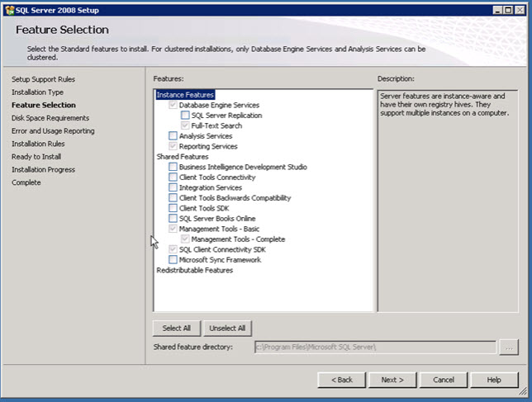Enable Business Intelligence Development Studio checkbox
532x402 pixels.
(x=173, y=167)
